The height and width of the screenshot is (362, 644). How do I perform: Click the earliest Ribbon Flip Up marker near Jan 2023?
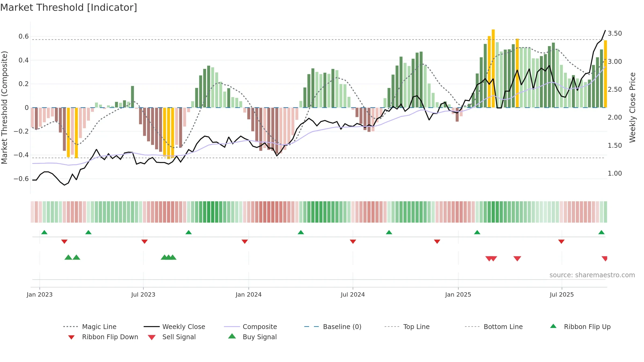click(44, 232)
